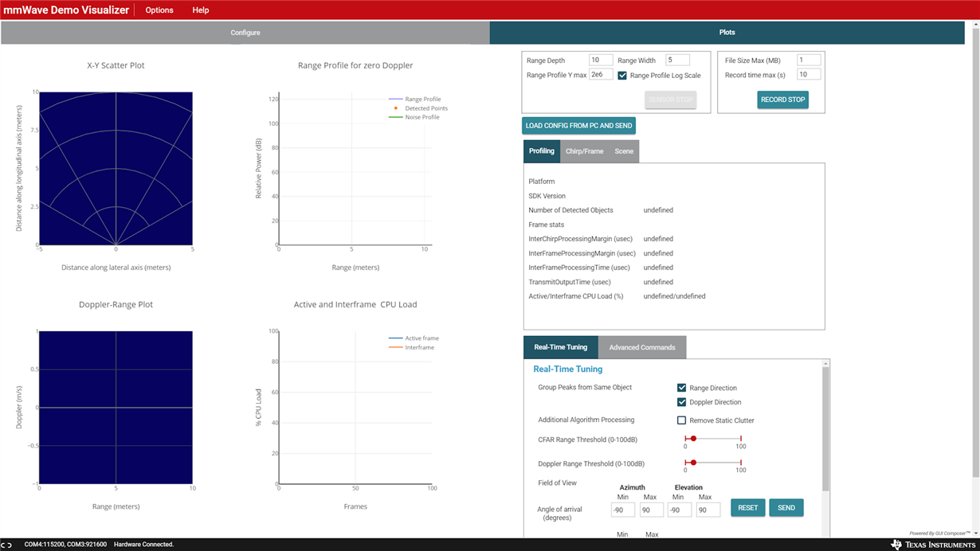Viewport: 980px width, 551px height.
Task: Click LOAD CONFIG FROM PC AND SEND
Action: [x=578, y=126]
